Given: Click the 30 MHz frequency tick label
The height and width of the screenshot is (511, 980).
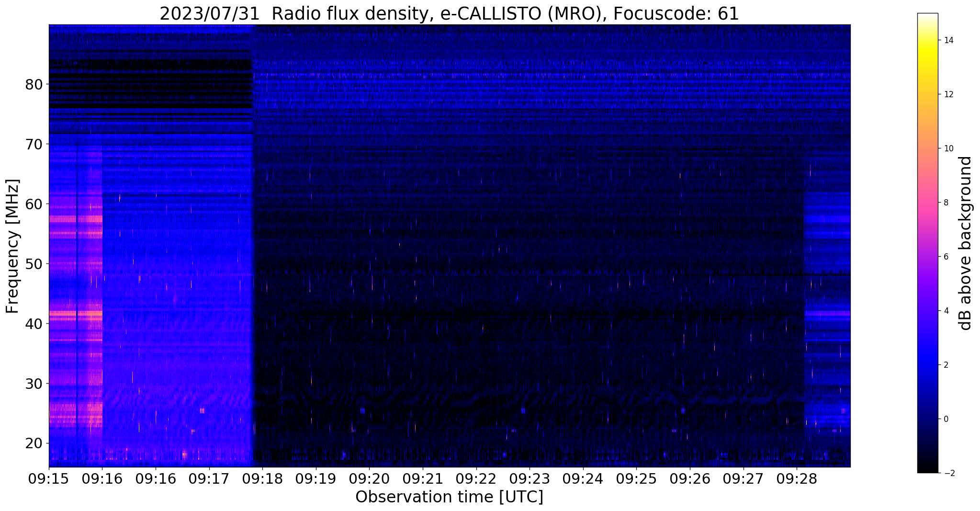Looking at the screenshot, I should point(34,384).
